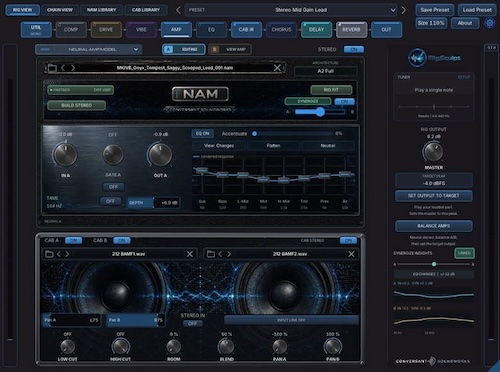Click the MASTER output knob

point(433,152)
